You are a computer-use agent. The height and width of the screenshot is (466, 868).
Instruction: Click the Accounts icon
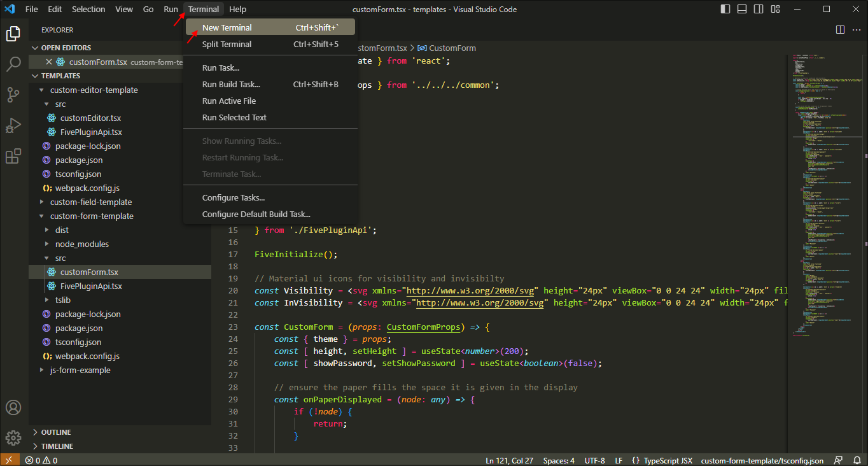click(13, 407)
